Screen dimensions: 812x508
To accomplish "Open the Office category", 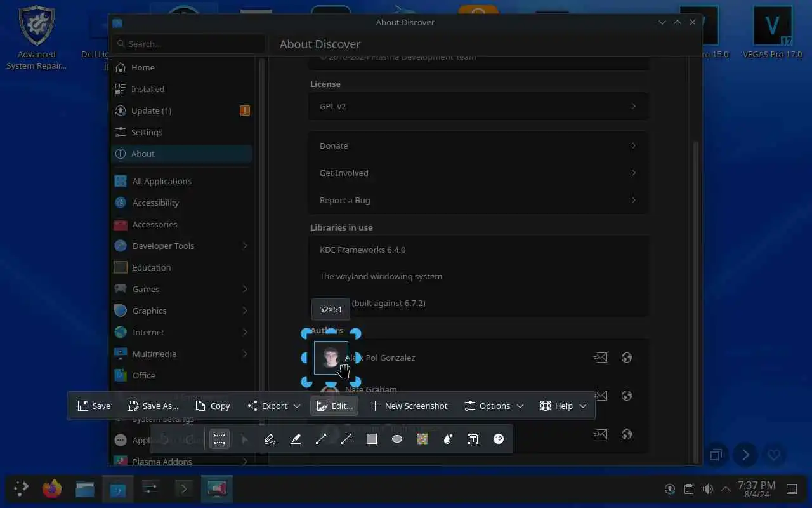I will tap(181, 375).
